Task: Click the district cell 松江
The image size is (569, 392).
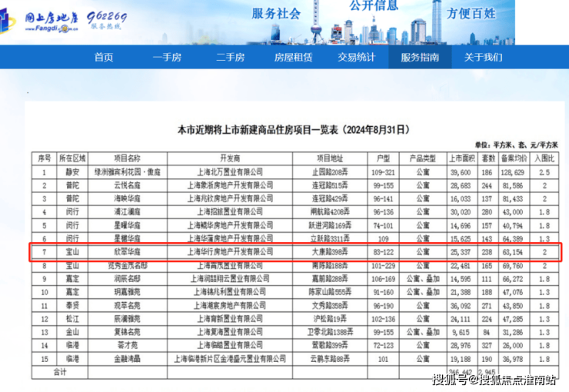Action: pos(72,319)
